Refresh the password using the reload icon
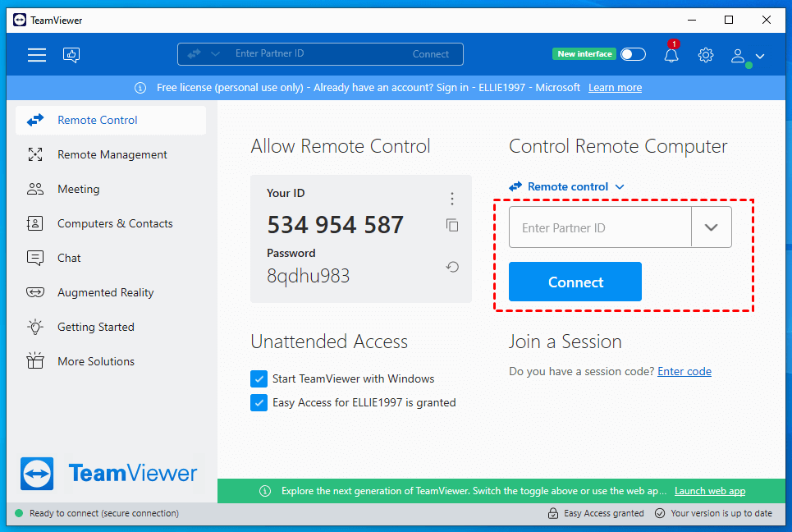Screen dimensions: 792x532 coord(452,267)
